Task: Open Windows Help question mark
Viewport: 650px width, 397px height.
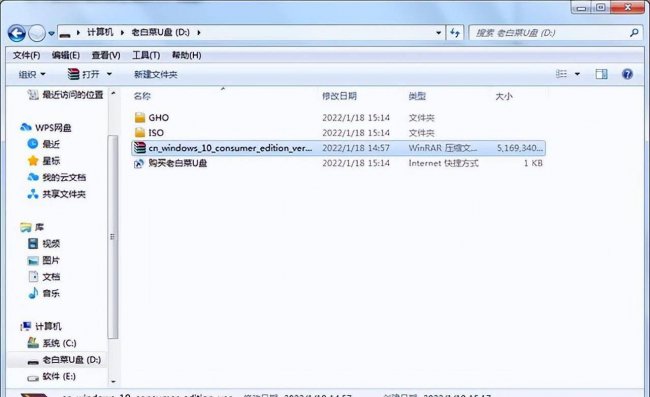Action: pyautogui.click(x=627, y=74)
